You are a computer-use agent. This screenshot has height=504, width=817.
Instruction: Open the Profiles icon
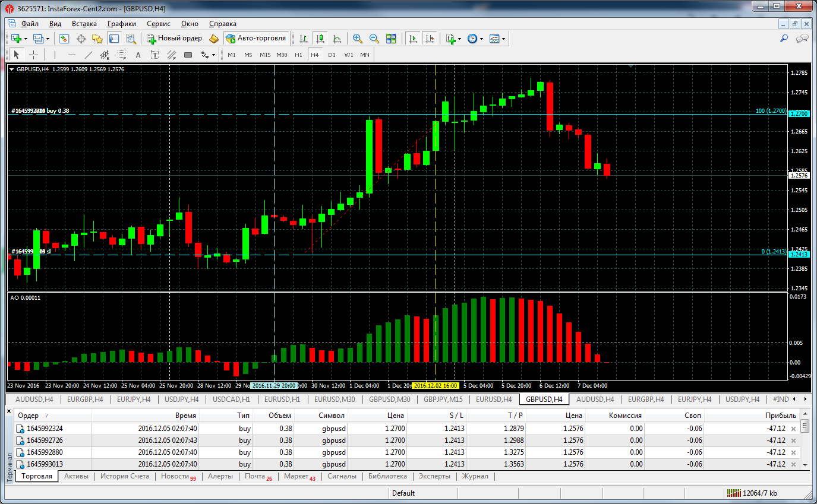[x=39, y=38]
